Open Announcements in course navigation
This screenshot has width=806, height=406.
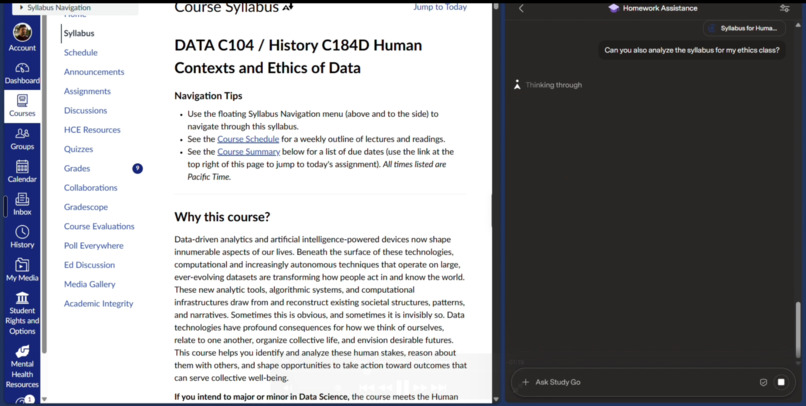pyautogui.click(x=94, y=72)
